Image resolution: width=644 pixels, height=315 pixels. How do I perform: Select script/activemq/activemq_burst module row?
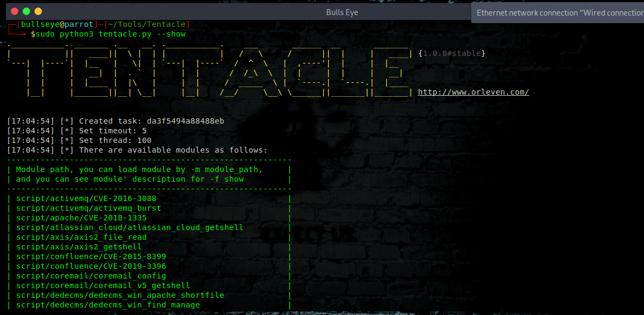tap(89, 209)
